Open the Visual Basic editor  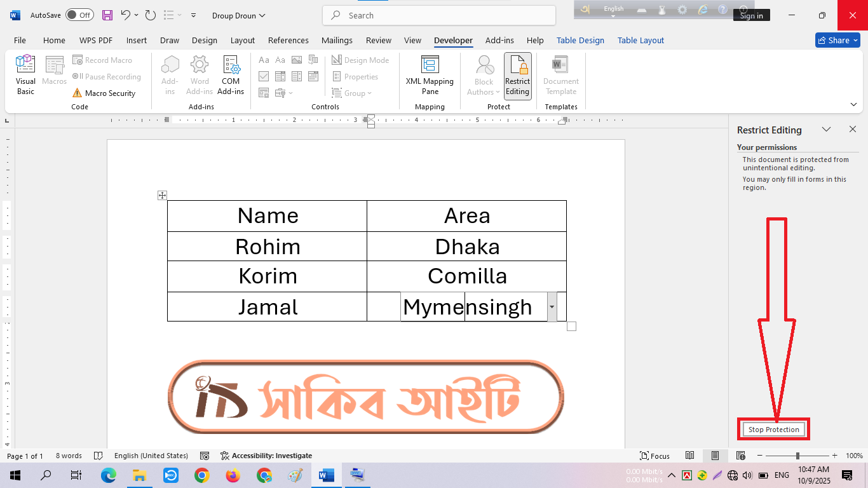pos(25,75)
